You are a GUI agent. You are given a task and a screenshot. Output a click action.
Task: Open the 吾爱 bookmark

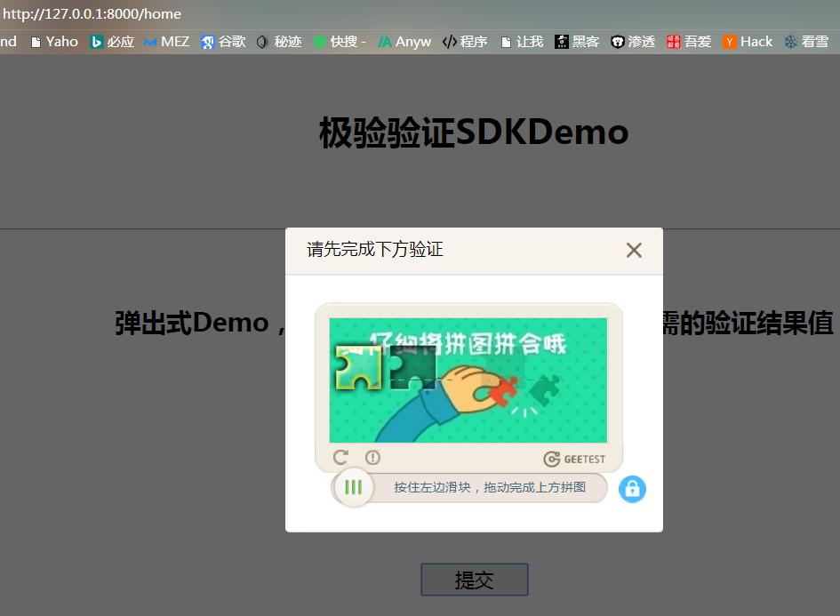pyautogui.click(x=689, y=42)
